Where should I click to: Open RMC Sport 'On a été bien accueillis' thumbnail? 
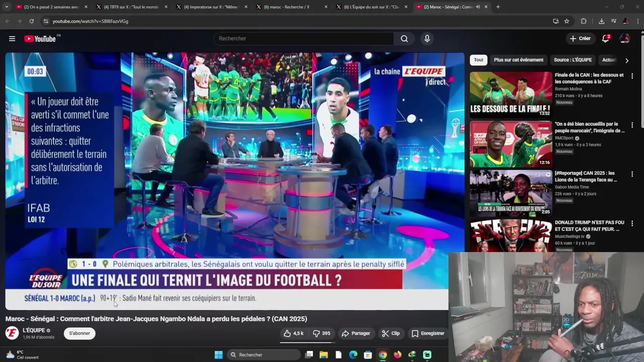pyautogui.click(x=511, y=144)
